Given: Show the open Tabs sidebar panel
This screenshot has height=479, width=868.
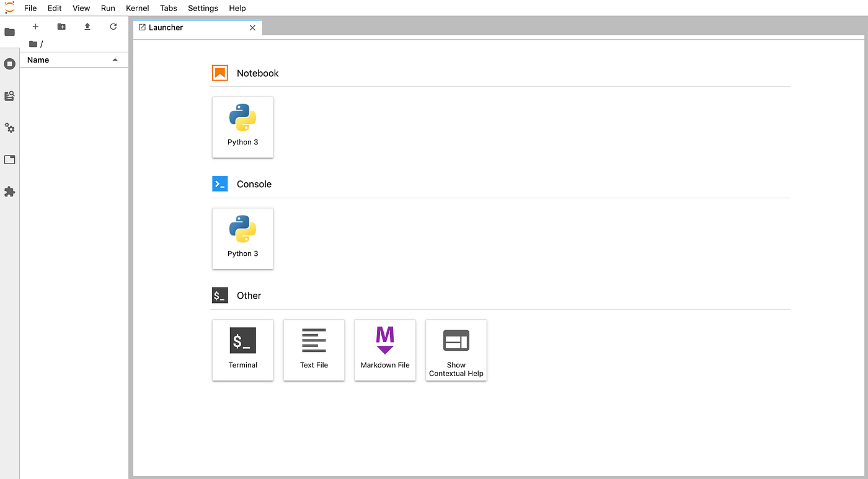Looking at the screenshot, I should click(x=9, y=159).
